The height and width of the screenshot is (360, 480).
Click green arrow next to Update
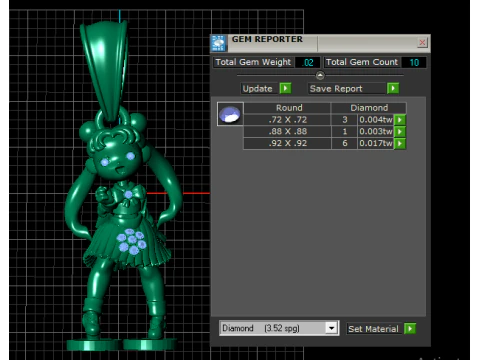(x=285, y=88)
